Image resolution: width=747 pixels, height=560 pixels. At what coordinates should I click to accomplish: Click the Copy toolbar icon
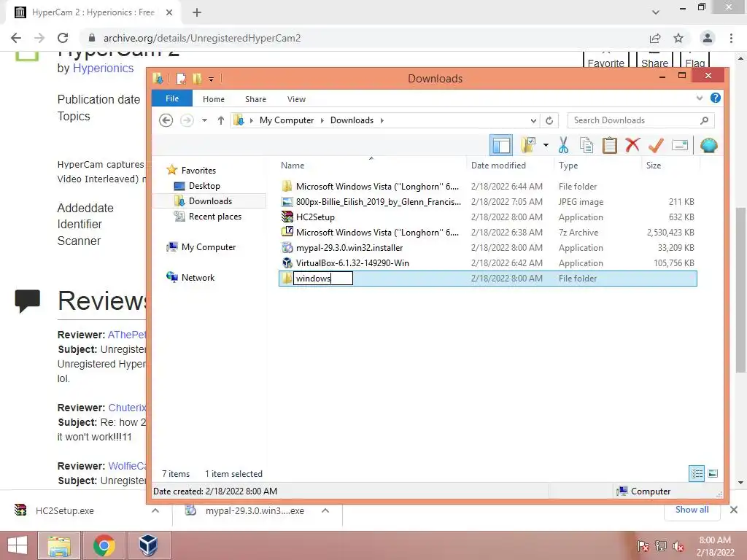pyautogui.click(x=587, y=145)
